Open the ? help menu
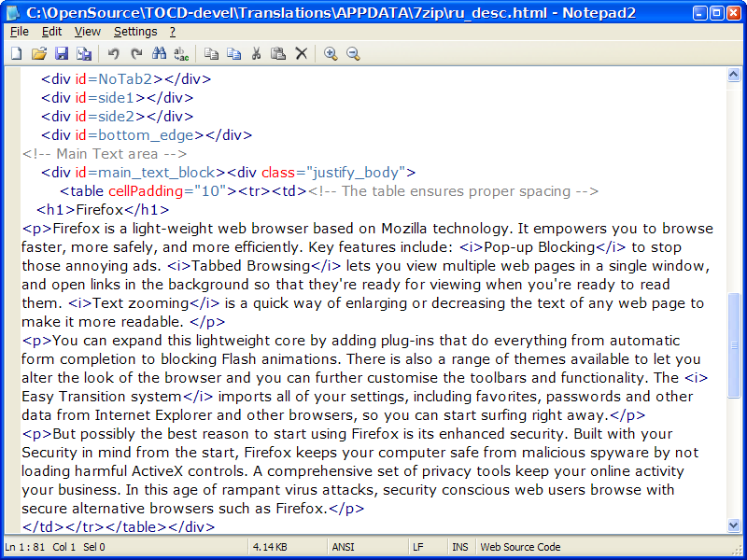Image resolution: width=747 pixels, height=560 pixels. 173,32
